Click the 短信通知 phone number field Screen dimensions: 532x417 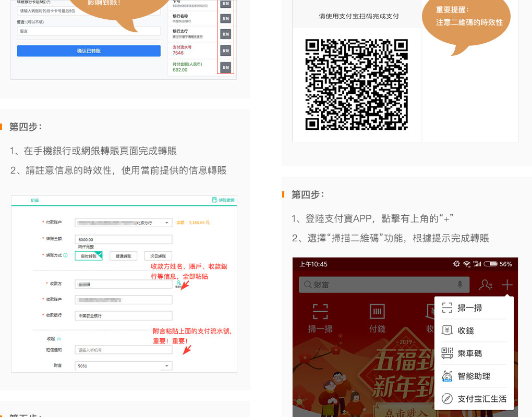click(123, 350)
